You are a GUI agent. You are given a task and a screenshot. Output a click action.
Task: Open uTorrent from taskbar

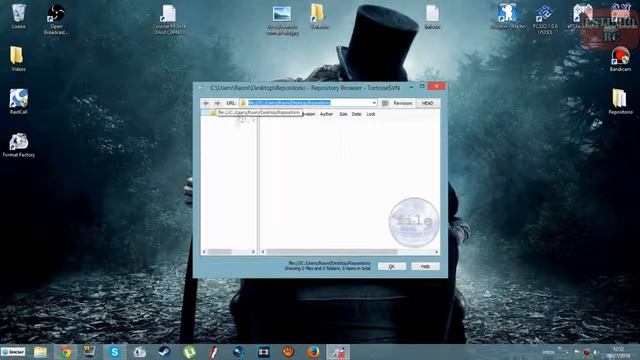coord(189,352)
